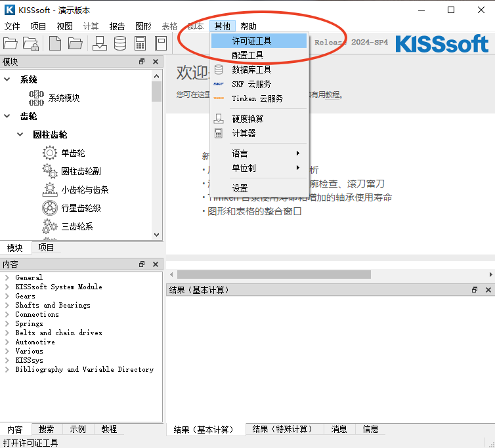Switch to the 教程 tab
The image size is (495, 448).
(109, 429)
